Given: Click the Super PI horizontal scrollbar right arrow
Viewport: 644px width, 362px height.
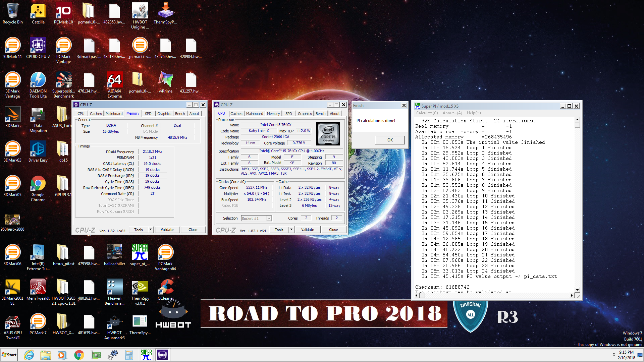Looking at the screenshot, I should click(571, 295).
